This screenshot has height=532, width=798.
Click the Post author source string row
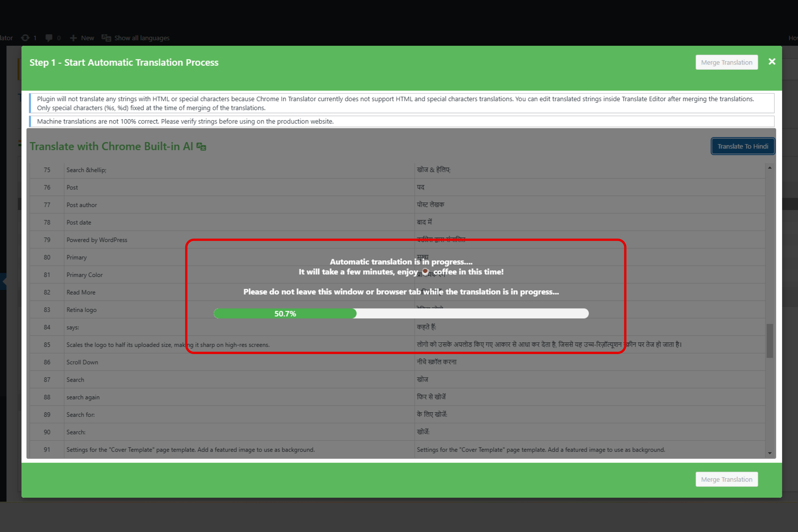81,205
